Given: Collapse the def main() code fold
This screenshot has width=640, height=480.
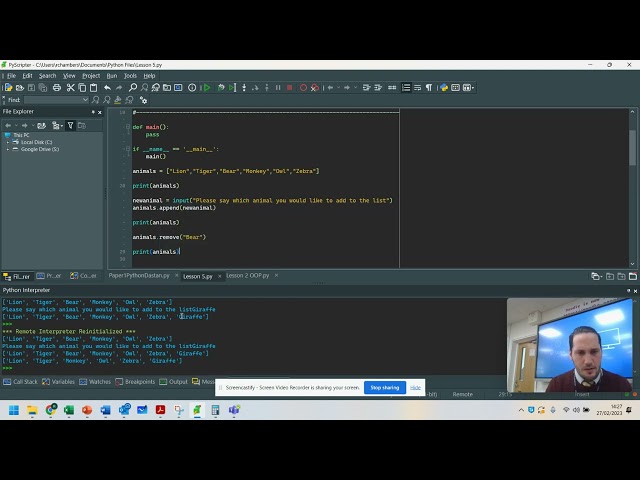Looking at the screenshot, I should [128, 127].
